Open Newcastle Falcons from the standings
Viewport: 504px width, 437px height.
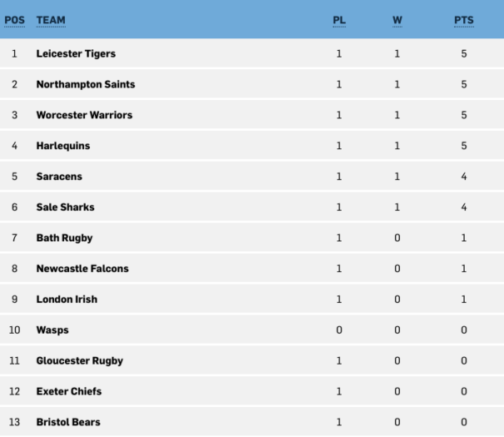tap(82, 269)
